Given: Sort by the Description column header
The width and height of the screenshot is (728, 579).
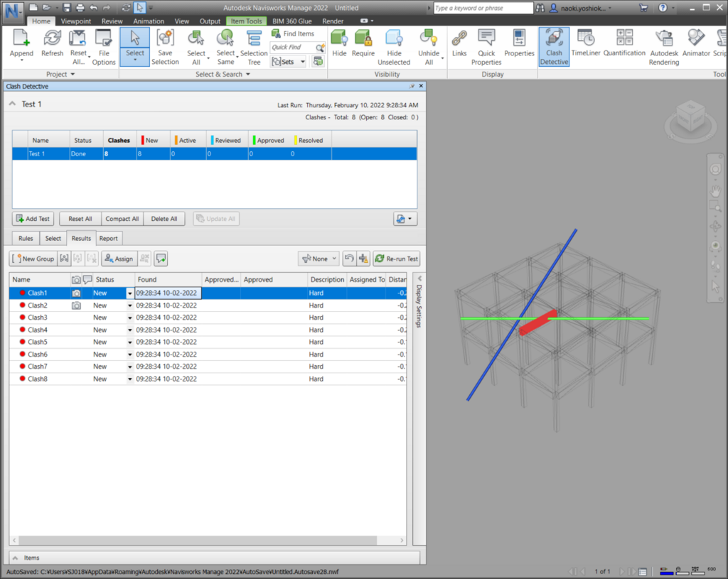Looking at the screenshot, I should [x=327, y=279].
